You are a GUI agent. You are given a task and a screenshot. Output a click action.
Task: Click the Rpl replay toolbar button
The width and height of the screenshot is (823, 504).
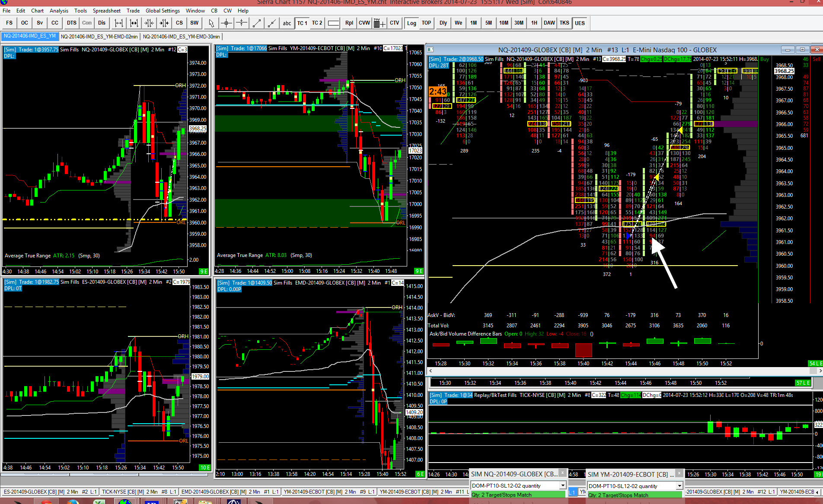pyautogui.click(x=349, y=23)
